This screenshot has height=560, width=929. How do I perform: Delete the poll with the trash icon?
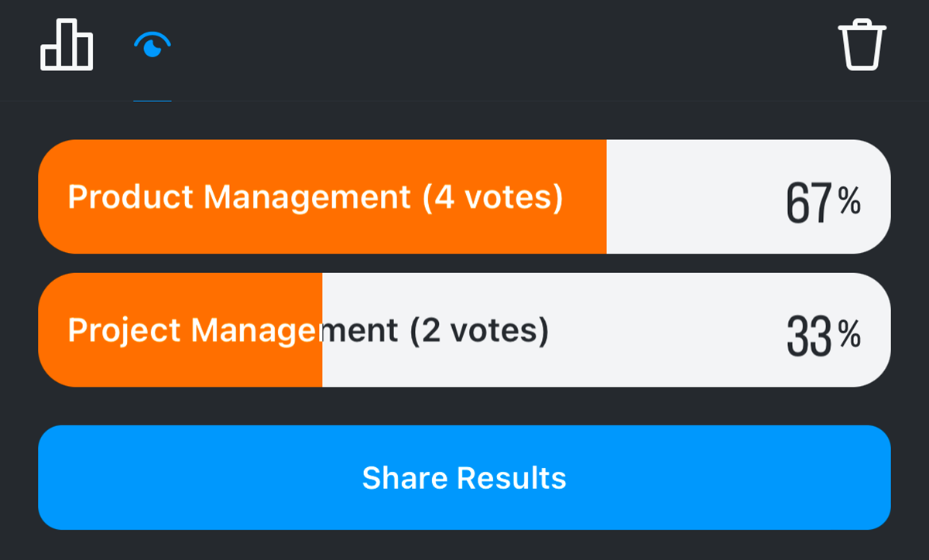862,46
